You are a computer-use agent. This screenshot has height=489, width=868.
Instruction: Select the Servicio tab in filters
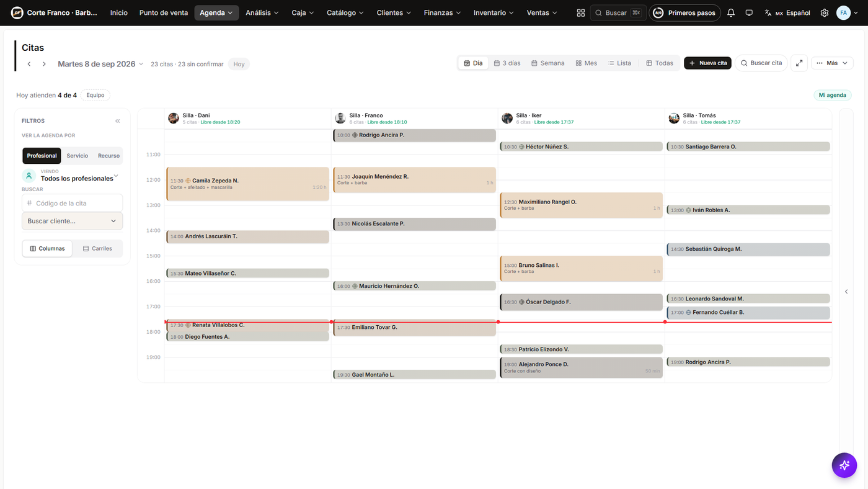(x=77, y=156)
